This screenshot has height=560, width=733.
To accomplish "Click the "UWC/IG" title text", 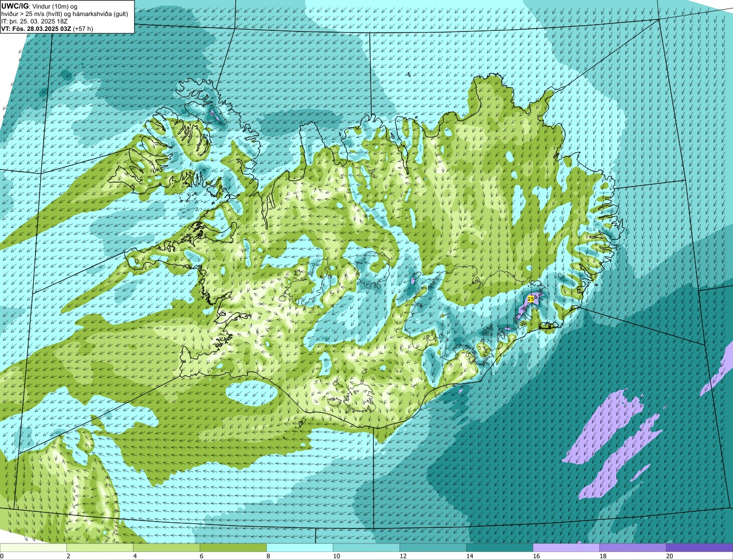I will tap(15, 6).
